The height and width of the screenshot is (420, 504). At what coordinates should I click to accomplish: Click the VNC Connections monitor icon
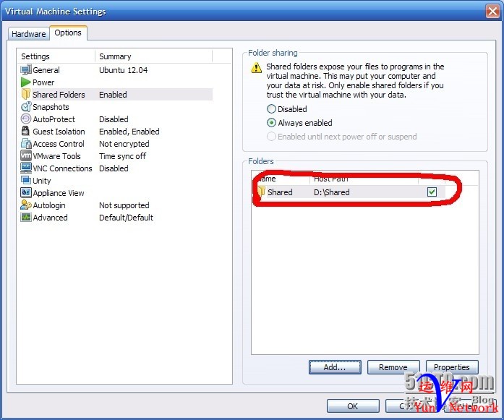pyautogui.click(x=26, y=168)
